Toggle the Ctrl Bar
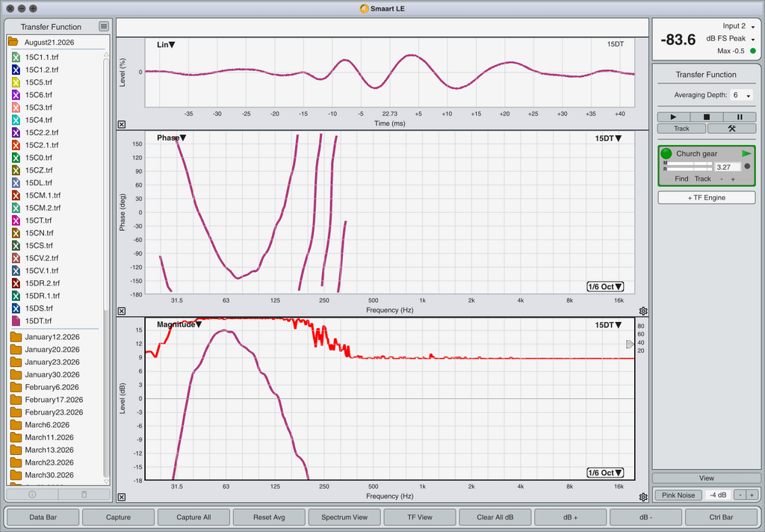765x532 pixels. (x=721, y=517)
